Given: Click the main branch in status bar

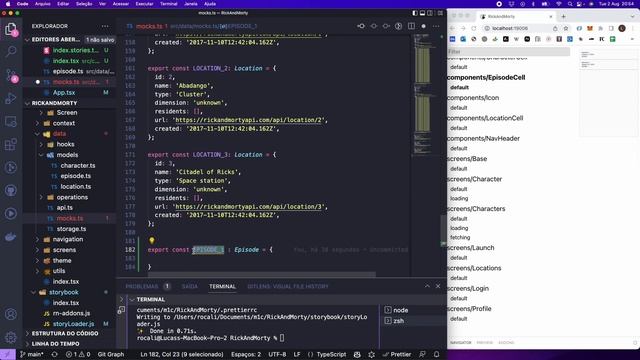Looking at the screenshot, I should coord(32,354).
